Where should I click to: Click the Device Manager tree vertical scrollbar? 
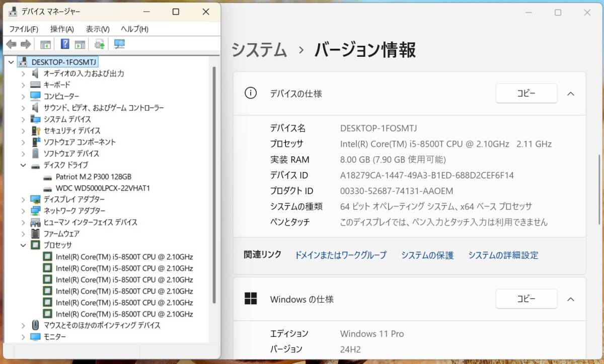coord(214,186)
